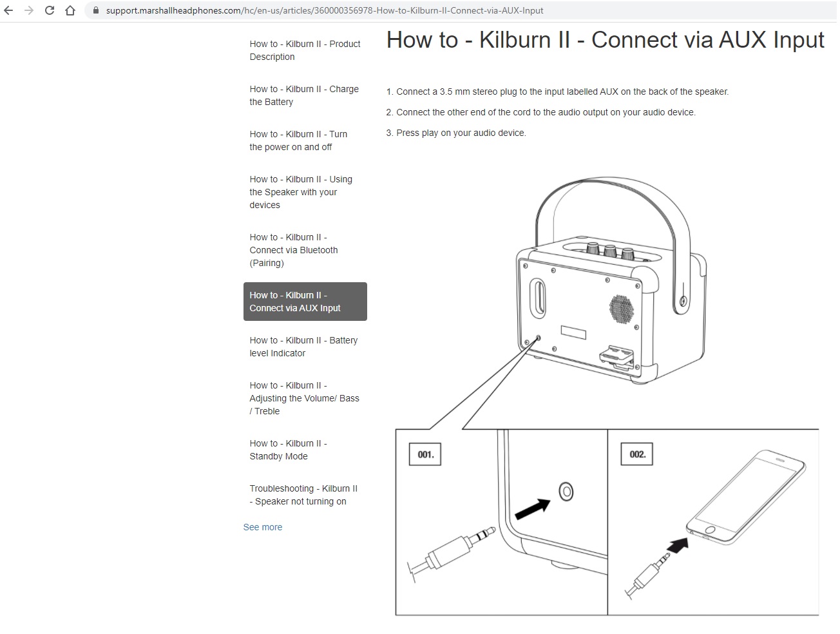The image size is (840, 634).
Task: Open Kilburn II Standby Mode article
Action: (288, 450)
